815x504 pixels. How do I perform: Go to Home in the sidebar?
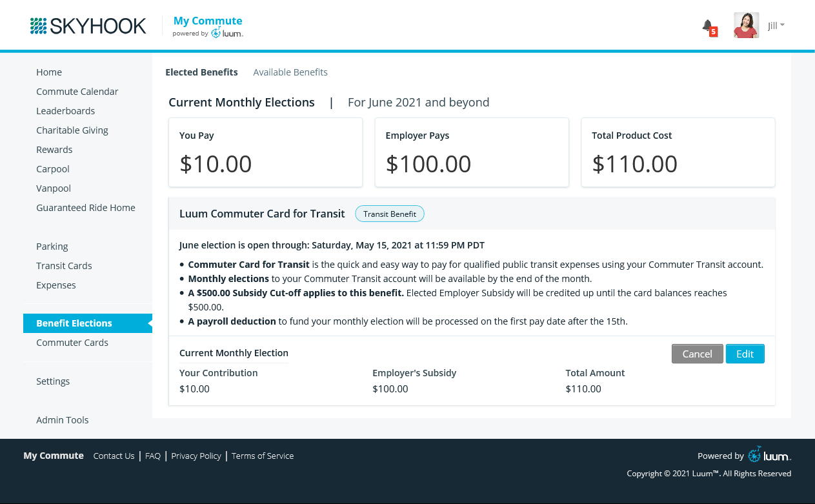(x=49, y=72)
